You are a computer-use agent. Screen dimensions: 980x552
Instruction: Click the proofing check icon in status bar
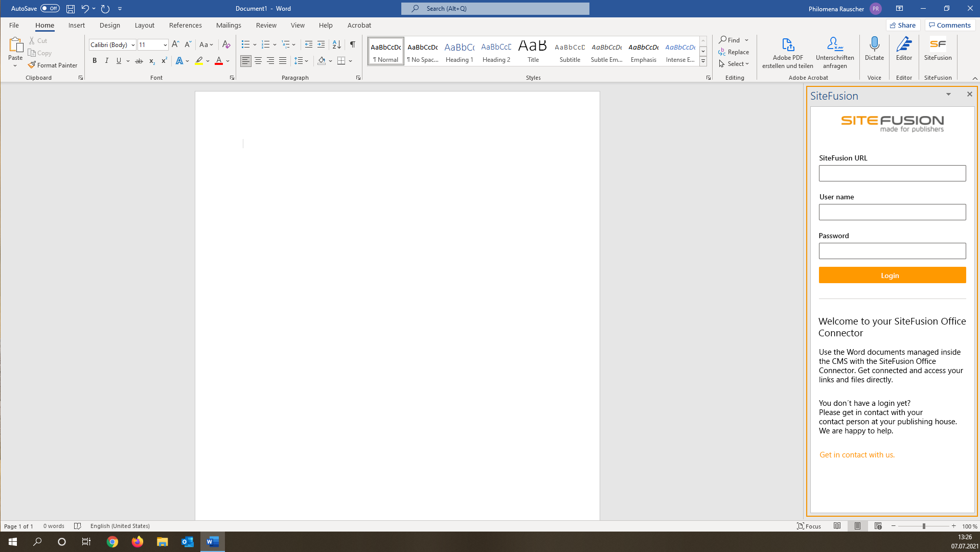point(78,526)
